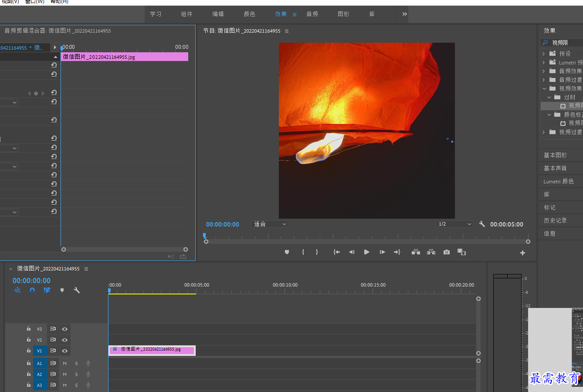This screenshot has height=392, width=583.
Task: Open the 1/2 playback resolution dropdown
Action: click(x=454, y=224)
